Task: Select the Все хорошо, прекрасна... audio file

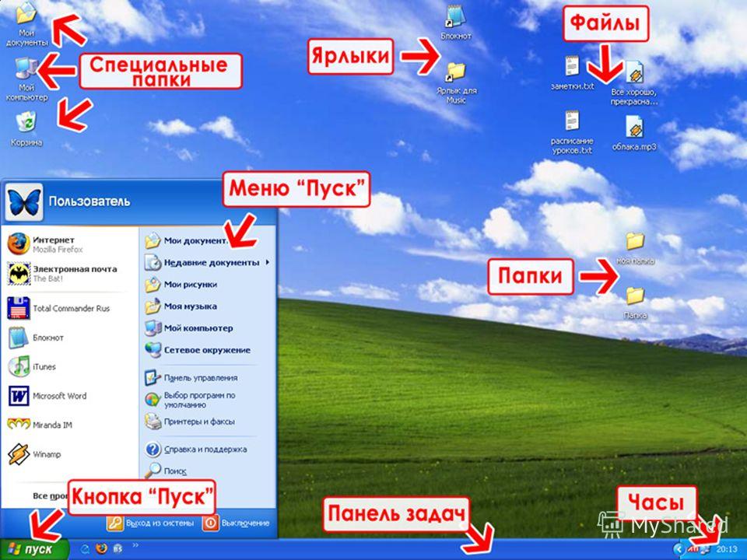Action: pyautogui.click(x=634, y=83)
